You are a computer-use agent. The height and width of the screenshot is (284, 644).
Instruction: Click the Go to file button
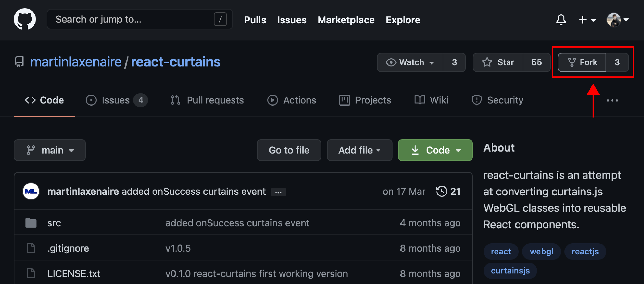pos(289,150)
